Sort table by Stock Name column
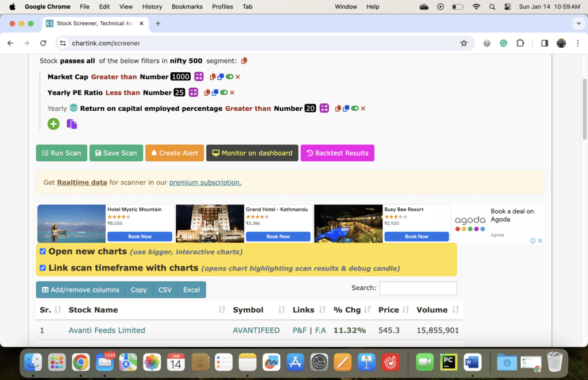 click(147, 310)
